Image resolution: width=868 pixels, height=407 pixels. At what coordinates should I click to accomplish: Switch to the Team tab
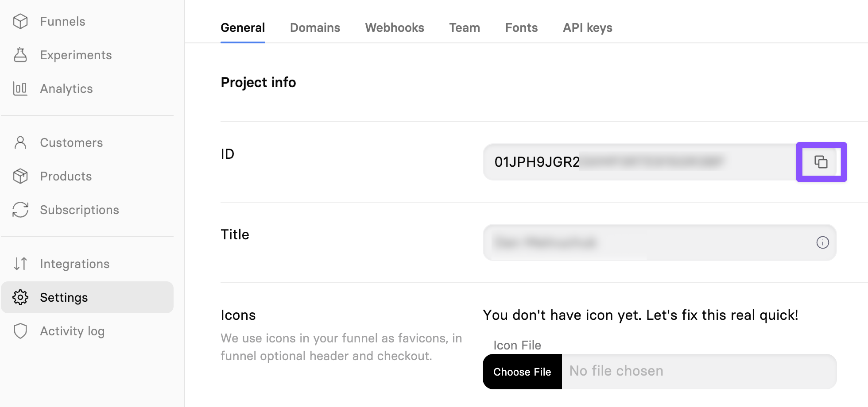tap(464, 27)
